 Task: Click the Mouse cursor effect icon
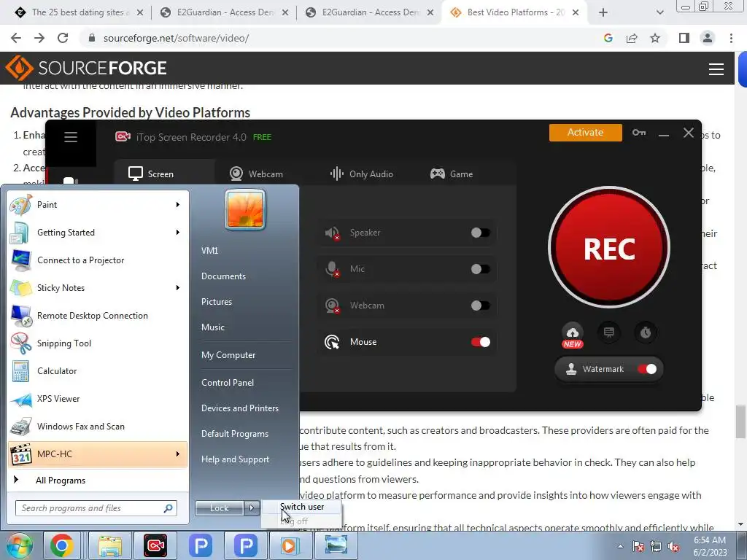point(332,342)
